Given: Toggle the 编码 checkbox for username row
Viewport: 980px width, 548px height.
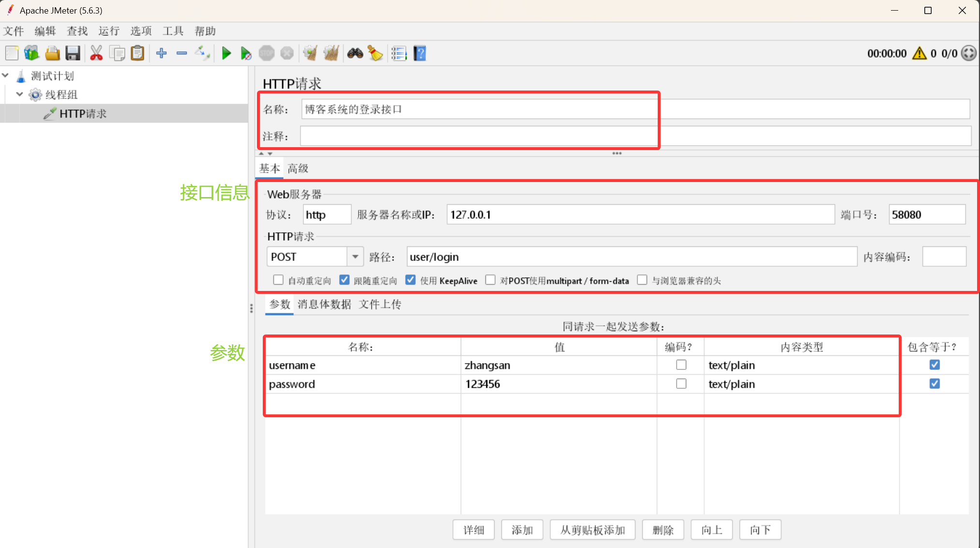Looking at the screenshot, I should coord(681,365).
